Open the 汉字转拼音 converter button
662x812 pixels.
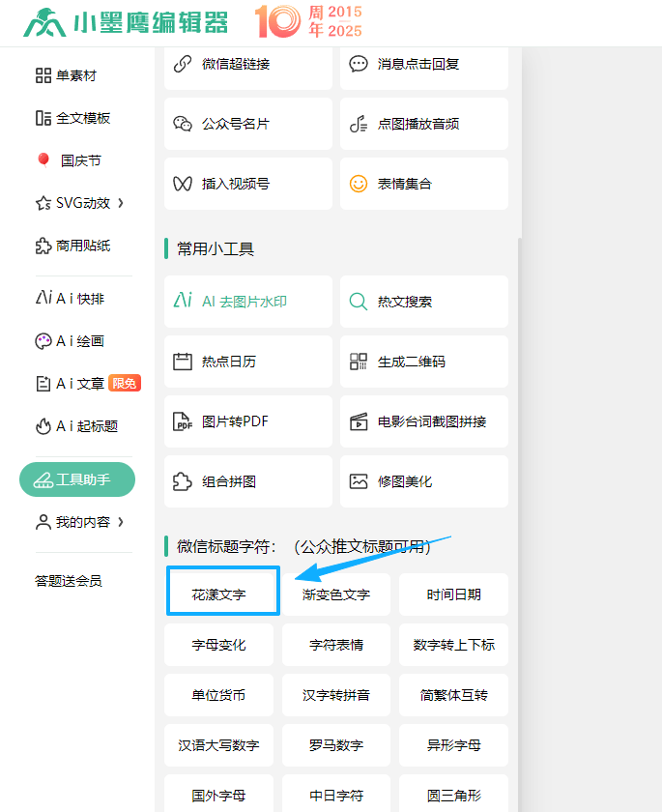click(336, 695)
